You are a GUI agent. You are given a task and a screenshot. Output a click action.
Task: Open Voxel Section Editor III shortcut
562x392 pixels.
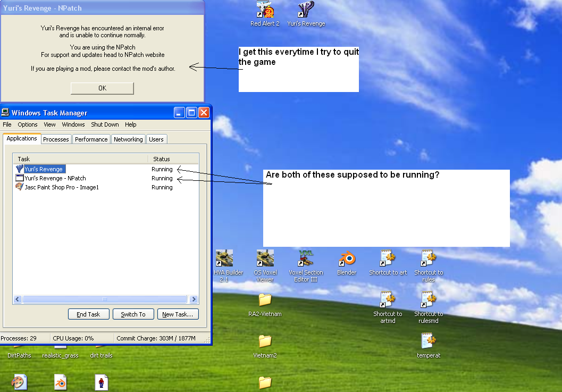click(x=306, y=266)
